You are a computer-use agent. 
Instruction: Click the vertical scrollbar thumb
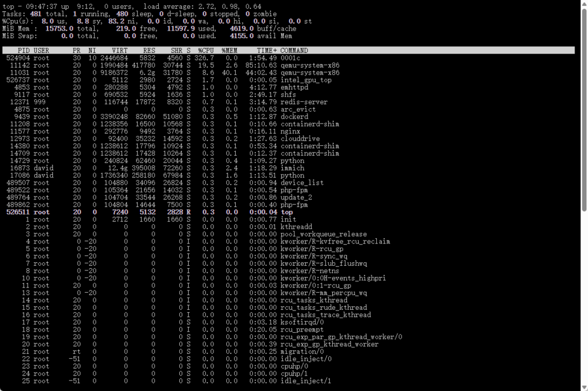click(584, 109)
